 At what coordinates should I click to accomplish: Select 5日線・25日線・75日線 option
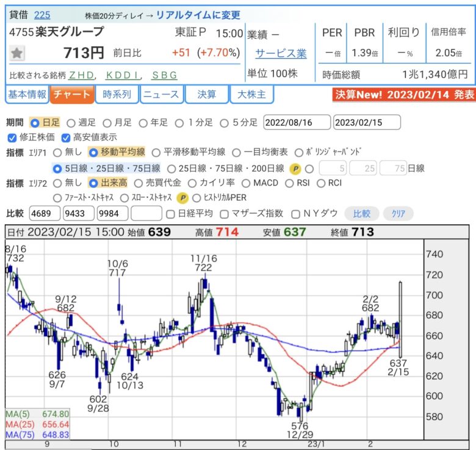(x=57, y=169)
